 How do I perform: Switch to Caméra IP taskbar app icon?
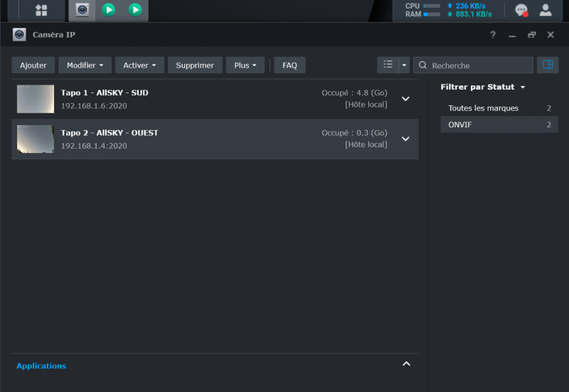click(x=83, y=10)
